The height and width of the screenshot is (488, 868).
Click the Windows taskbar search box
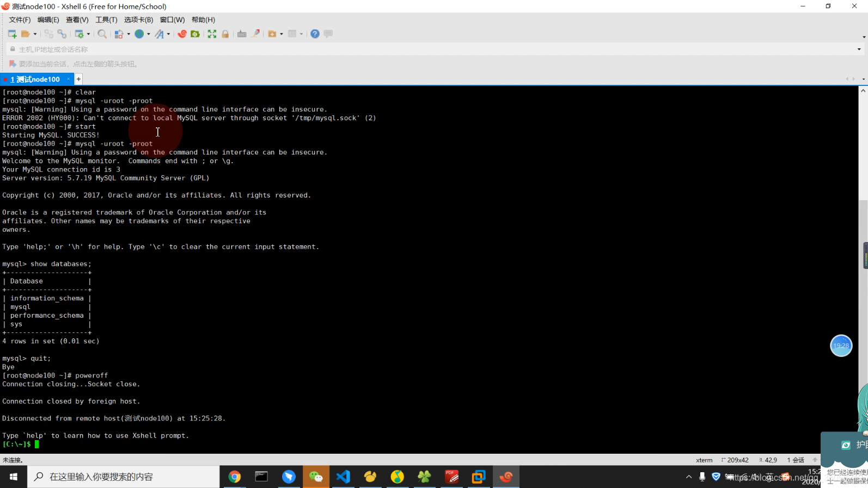coord(124,477)
